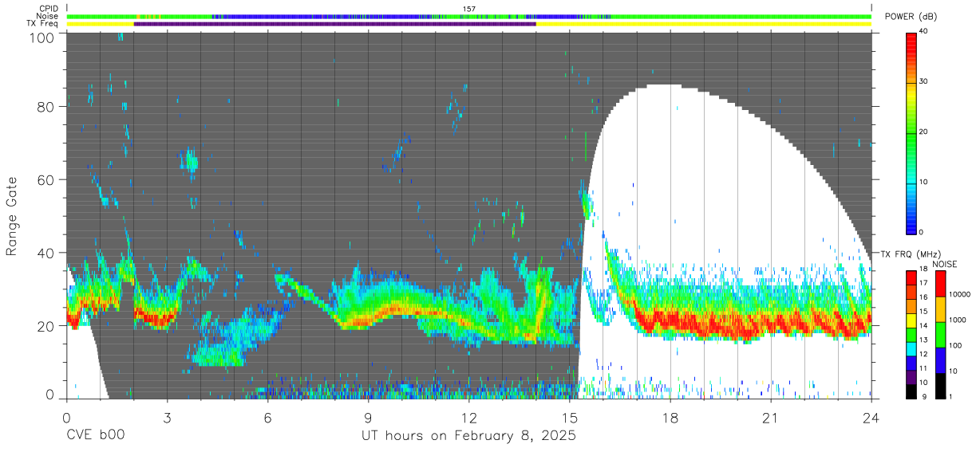
Task: Select the CPID value 157
Action: coord(468,9)
